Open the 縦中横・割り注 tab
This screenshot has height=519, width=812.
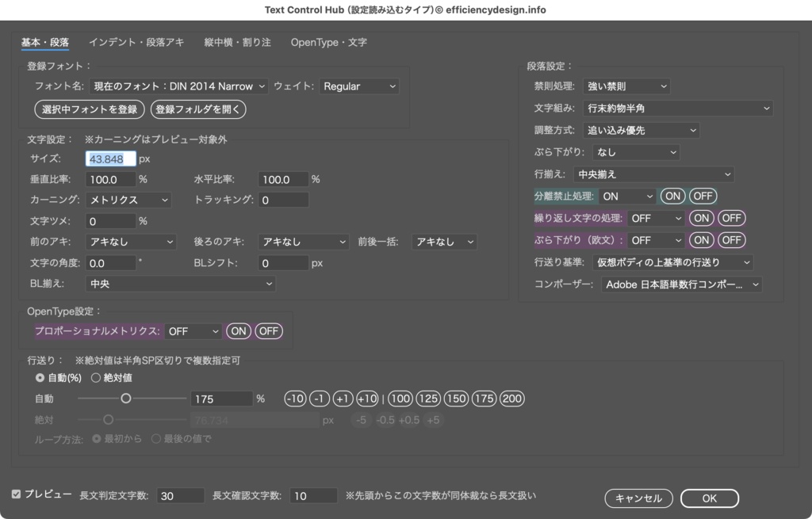[x=237, y=43]
